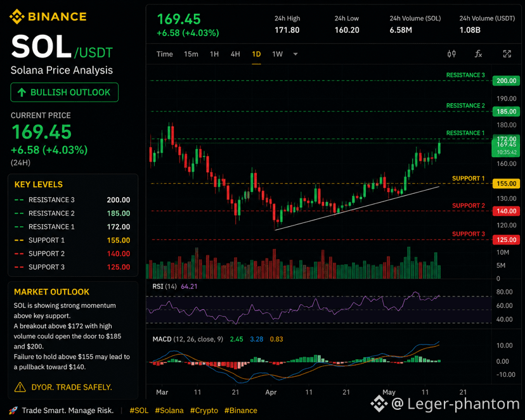Open the #Solana hashtag link

[x=169, y=410]
